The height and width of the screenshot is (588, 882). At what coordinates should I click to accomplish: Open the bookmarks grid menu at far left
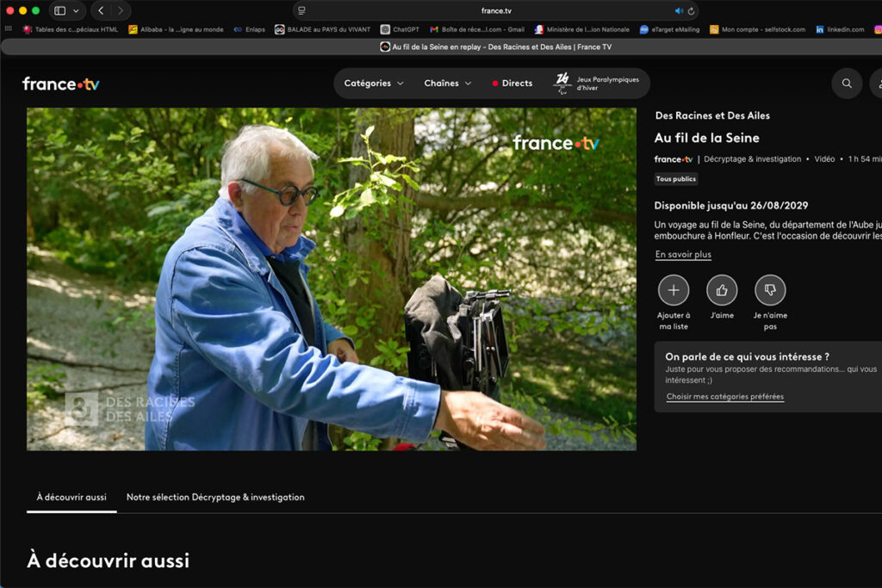click(9, 28)
